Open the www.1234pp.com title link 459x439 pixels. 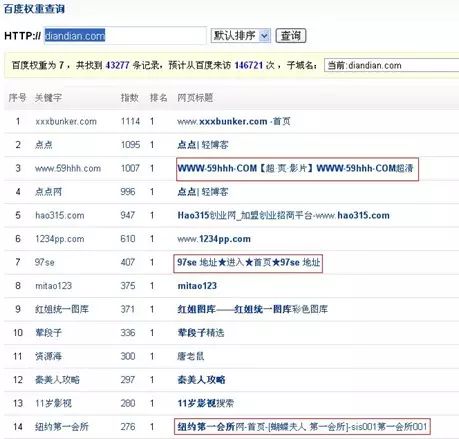tap(214, 239)
